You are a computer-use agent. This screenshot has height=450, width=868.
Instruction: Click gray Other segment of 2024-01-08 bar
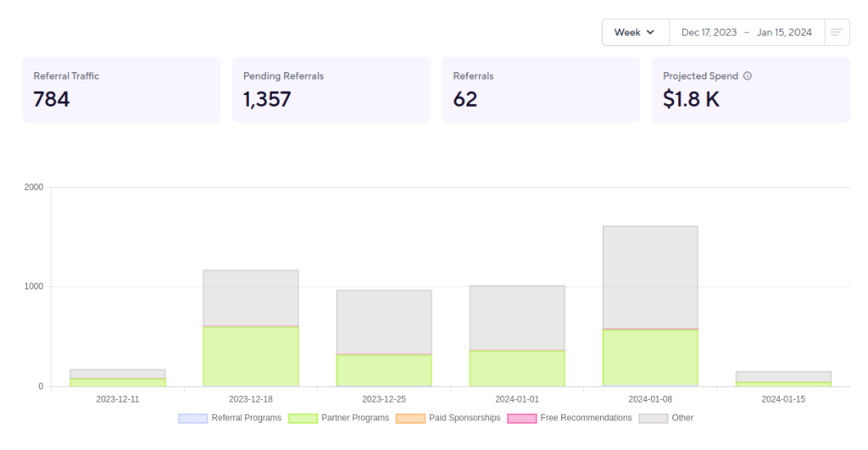[650, 276]
